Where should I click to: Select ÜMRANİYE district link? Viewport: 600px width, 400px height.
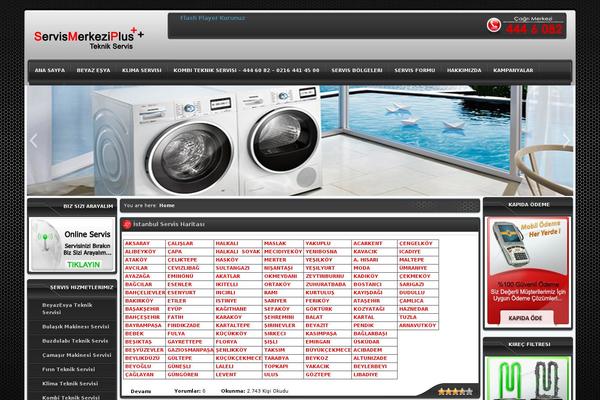413,268
